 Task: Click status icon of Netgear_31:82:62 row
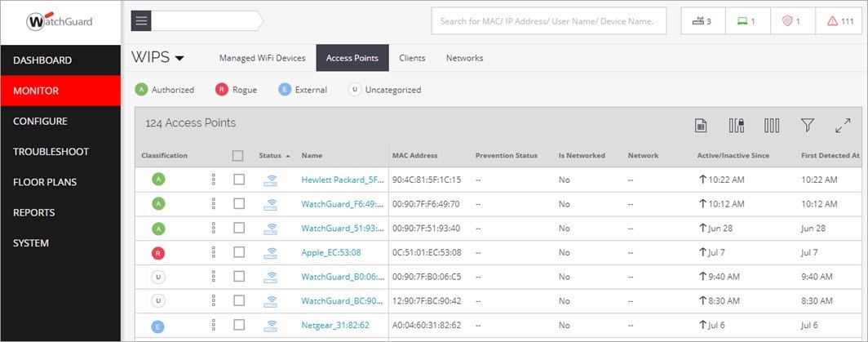(270, 326)
